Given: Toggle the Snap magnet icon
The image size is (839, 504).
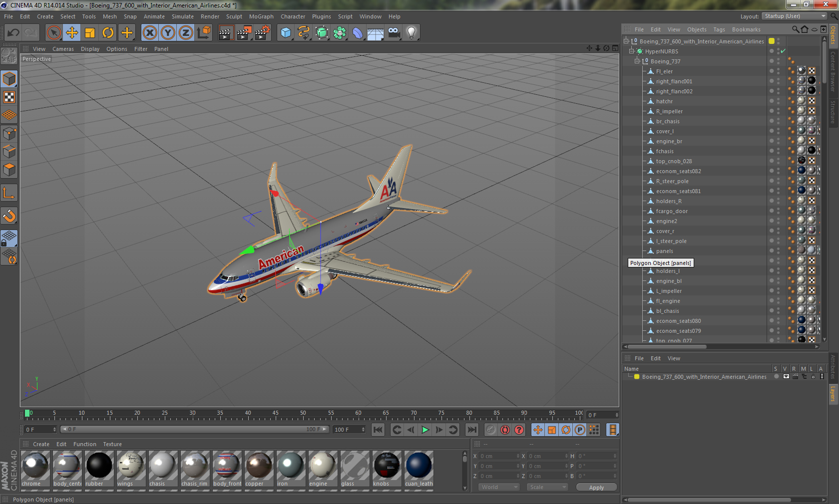Looking at the screenshot, I should click(x=9, y=216).
